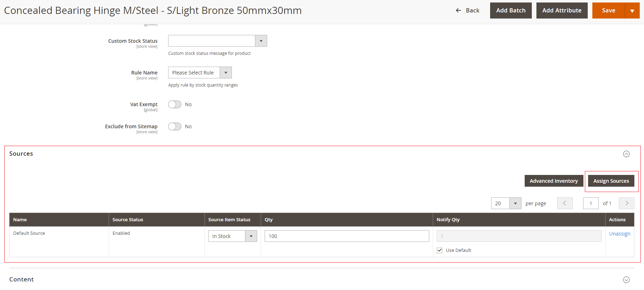Click the Qty field showing 100
This screenshot has height=290, width=644.
(347, 236)
